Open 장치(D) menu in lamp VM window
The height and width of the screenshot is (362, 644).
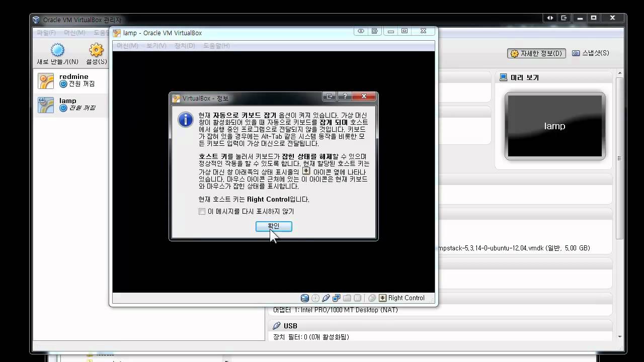point(185,46)
